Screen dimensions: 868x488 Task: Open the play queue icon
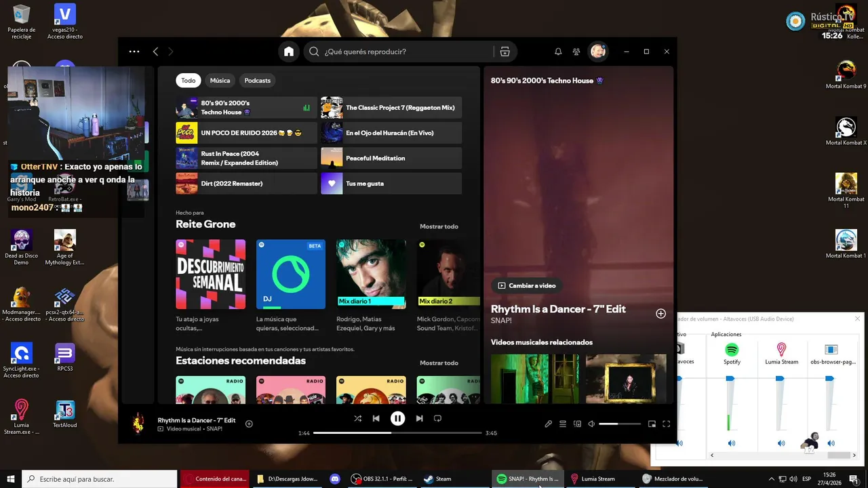563,424
